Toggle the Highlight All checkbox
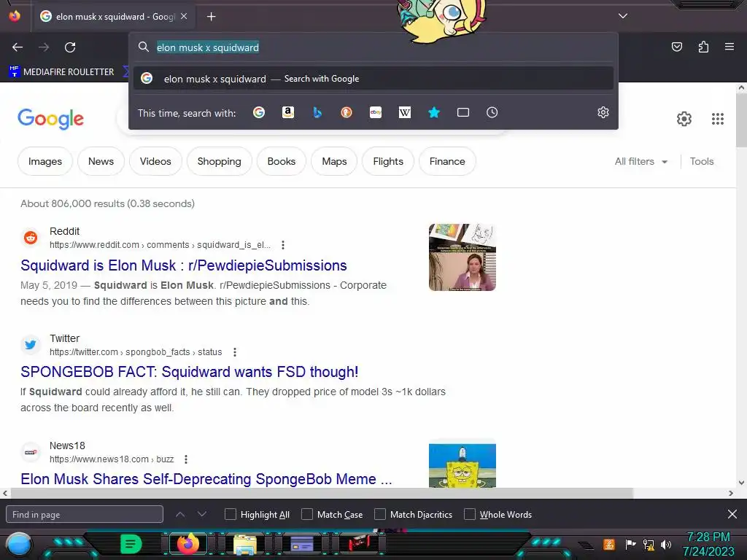 tap(230, 514)
